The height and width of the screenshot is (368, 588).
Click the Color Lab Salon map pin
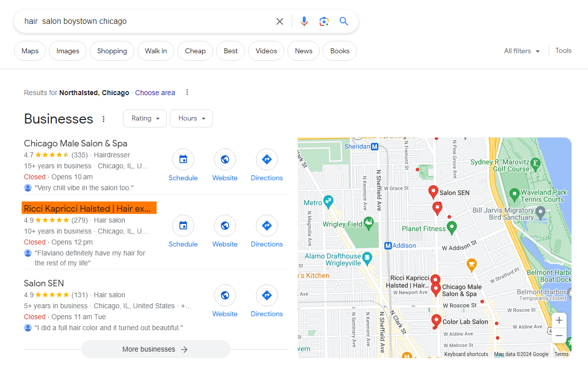click(436, 320)
